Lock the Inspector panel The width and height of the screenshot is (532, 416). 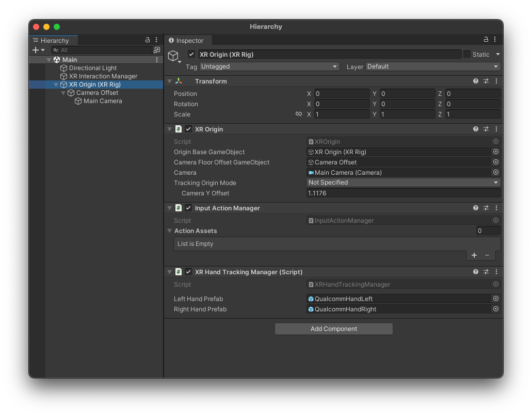[x=486, y=39]
